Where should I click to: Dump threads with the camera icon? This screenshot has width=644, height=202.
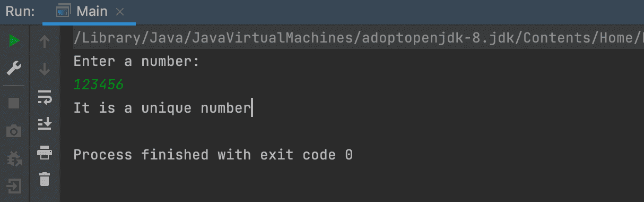pyautogui.click(x=14, y=131)
